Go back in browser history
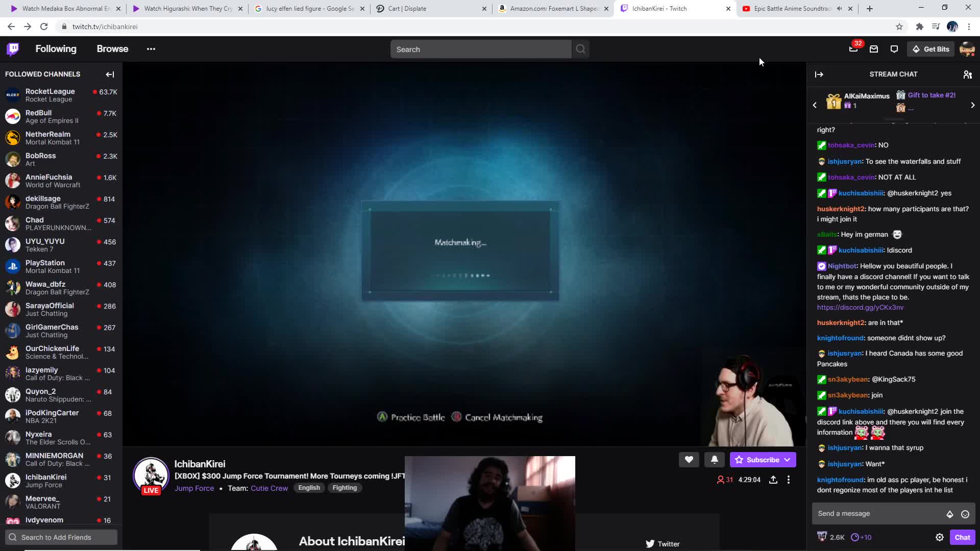The image size is (980, 551). 11,27
